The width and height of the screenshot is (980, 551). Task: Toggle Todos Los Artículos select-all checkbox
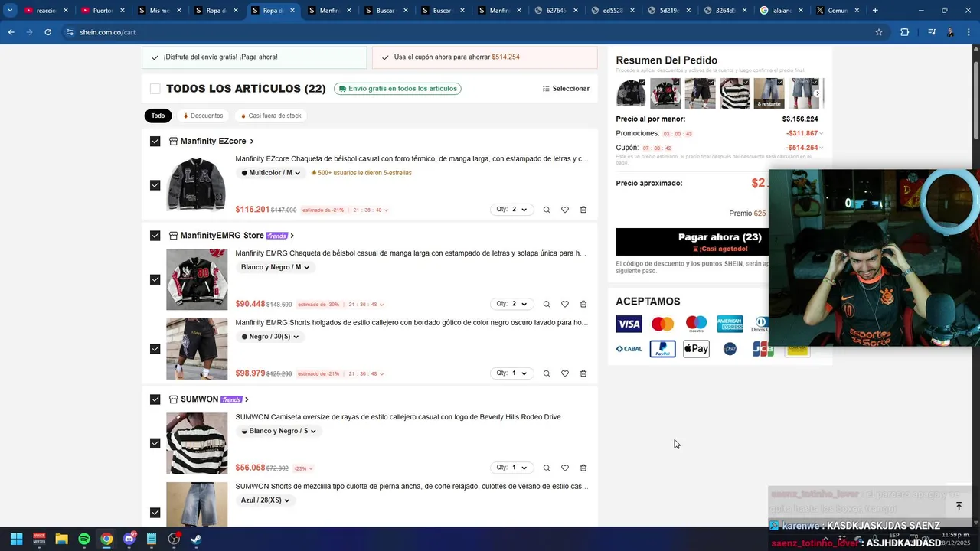[155, 89]
